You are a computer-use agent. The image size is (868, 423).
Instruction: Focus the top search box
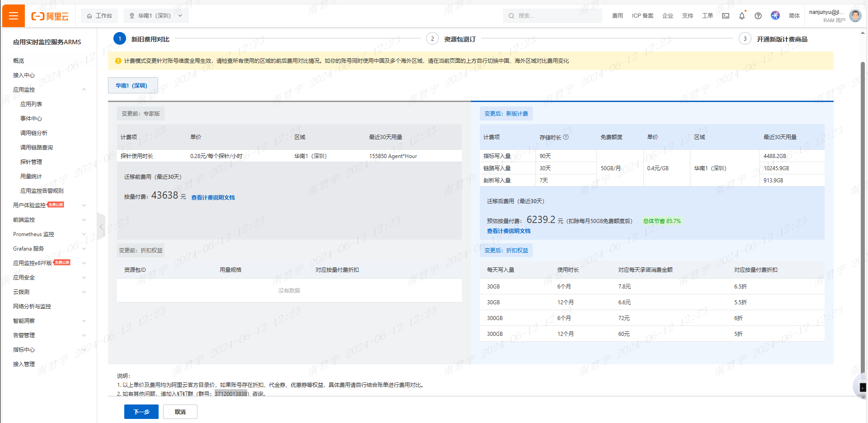coord(552,16)
